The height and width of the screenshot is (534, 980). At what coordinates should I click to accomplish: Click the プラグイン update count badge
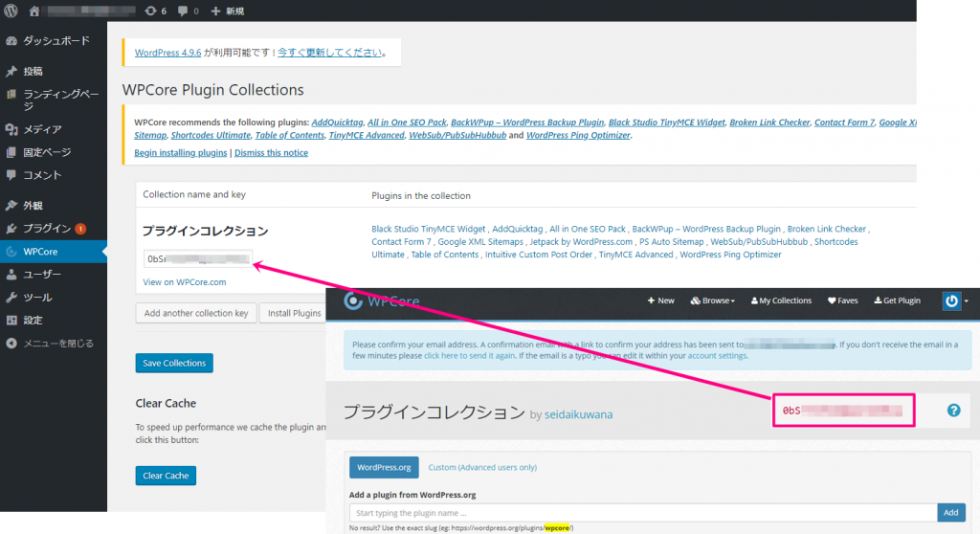tap(80, 229)
